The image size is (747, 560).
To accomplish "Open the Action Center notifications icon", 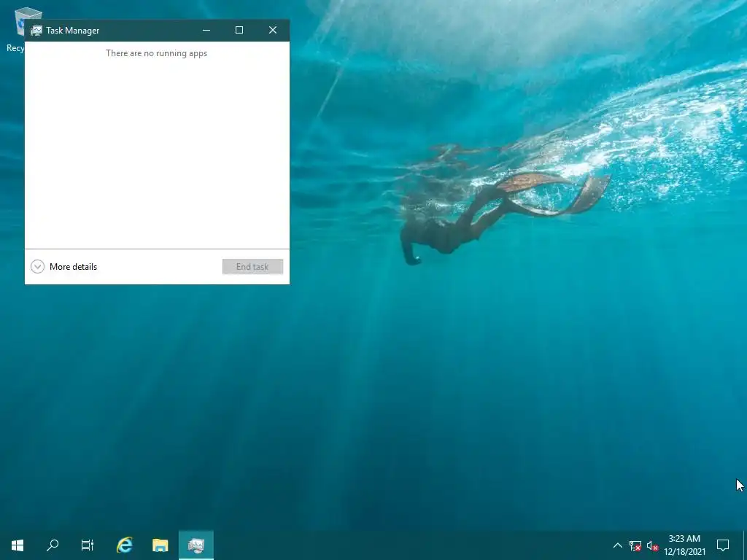I will click(x=723, y=545).
